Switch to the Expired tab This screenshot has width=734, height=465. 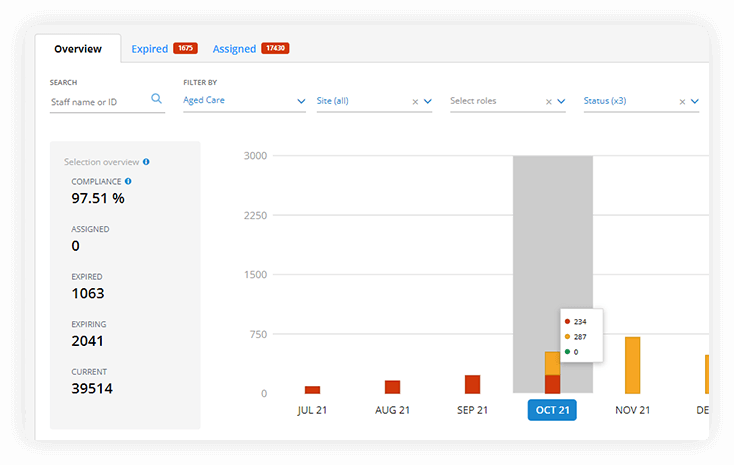click(x=150, y=48)
